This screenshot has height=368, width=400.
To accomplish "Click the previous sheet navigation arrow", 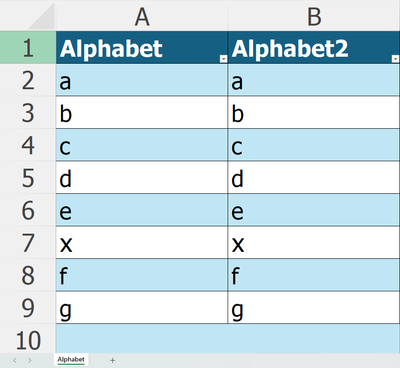I will (15, 360).
